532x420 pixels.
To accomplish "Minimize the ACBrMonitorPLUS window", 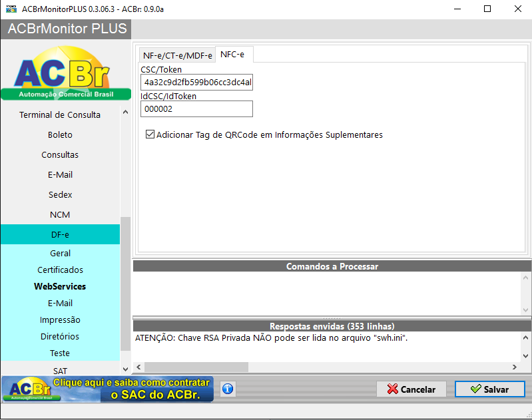I will point(457,9).
